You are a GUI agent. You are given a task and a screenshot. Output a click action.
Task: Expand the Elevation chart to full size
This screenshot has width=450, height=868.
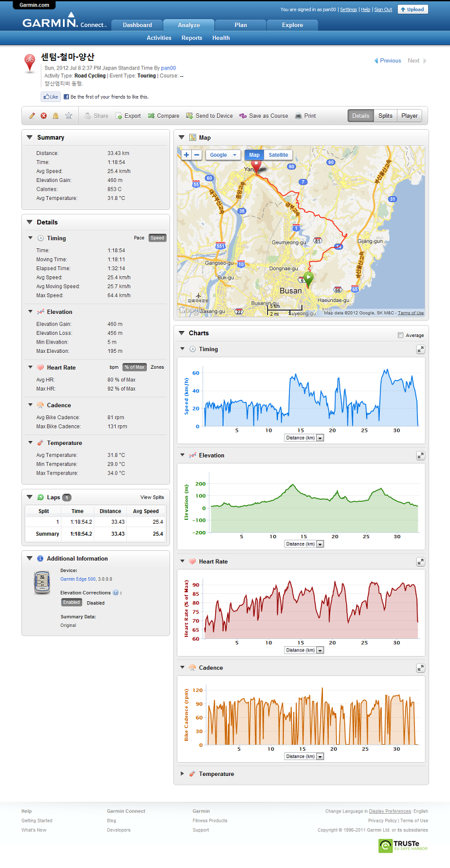click(420, 456)
